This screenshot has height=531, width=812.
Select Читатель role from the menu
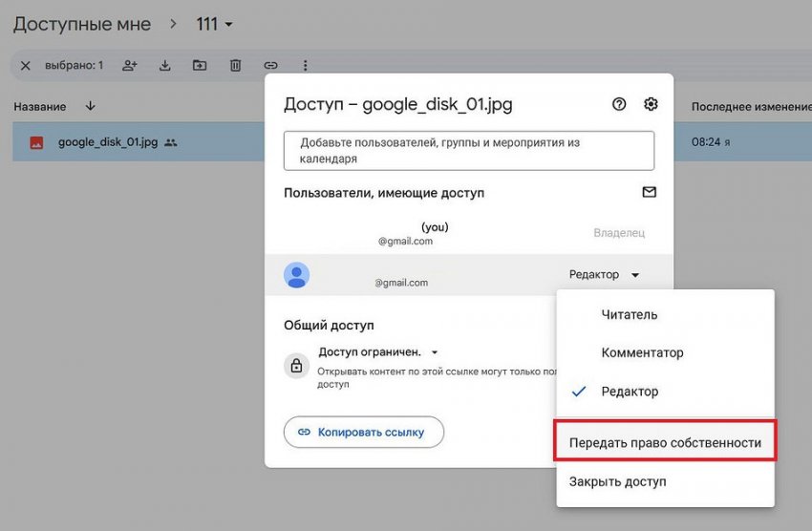tap(629, 314)
